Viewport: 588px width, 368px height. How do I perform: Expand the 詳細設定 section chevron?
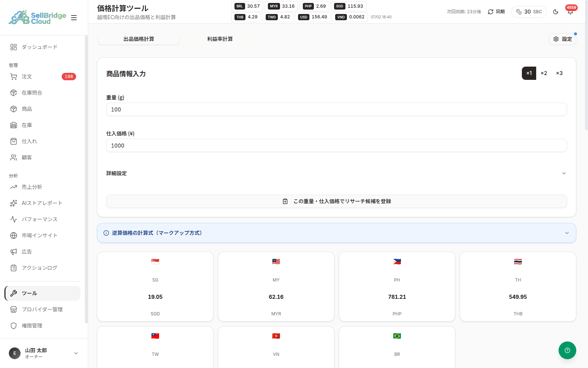tap(564, 173)
